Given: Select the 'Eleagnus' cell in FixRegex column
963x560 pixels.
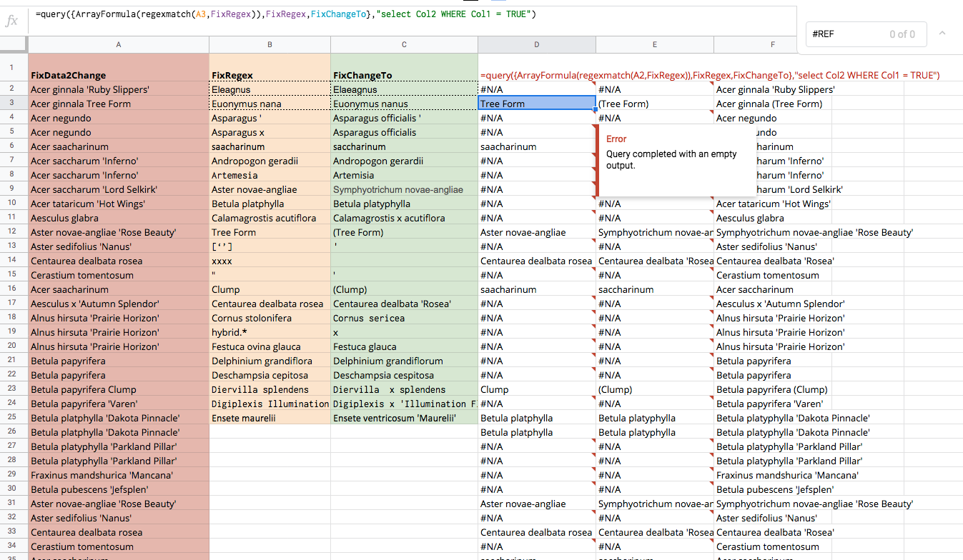Looking at the screenshot, I should click(x=270, y=89).
